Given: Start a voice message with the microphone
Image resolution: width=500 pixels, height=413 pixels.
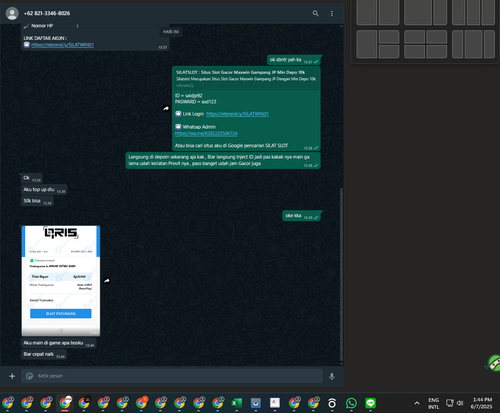Looking at the screenshot, I should click(332, 376).
